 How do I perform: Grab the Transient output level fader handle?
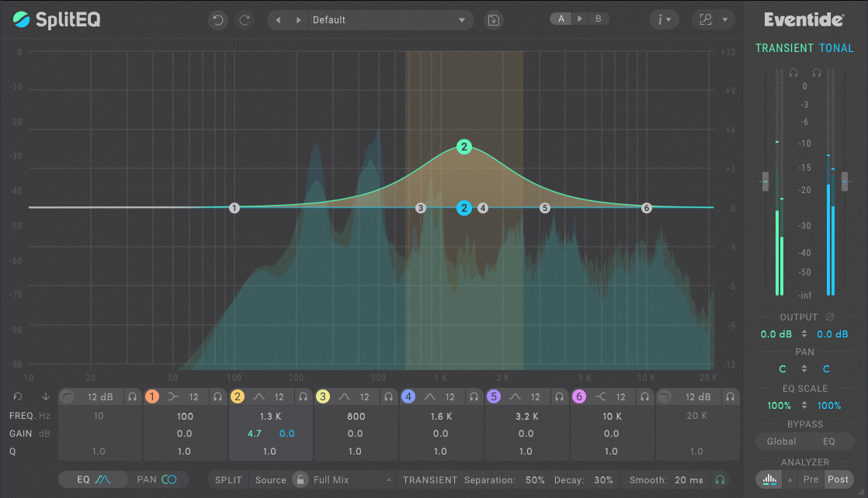point(765,182)
